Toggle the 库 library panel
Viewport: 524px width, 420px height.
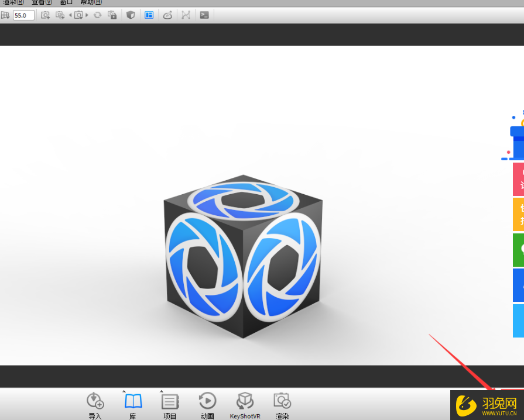133,405
